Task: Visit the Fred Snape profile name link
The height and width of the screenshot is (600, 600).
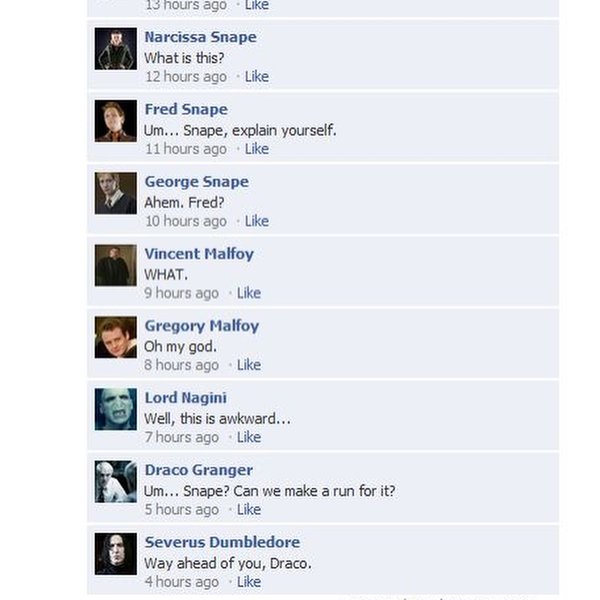Action: (x=186, y=109)
